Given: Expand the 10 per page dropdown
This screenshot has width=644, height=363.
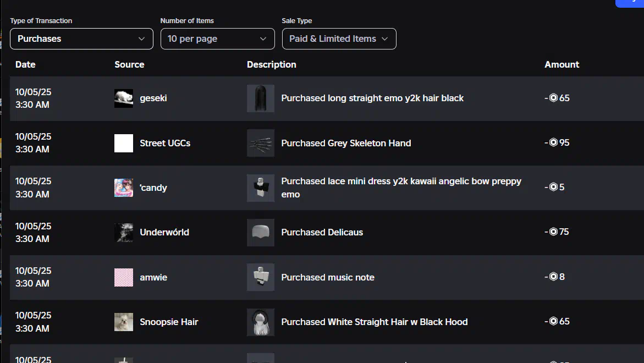Looking at the screenshot, I should 217,39.
